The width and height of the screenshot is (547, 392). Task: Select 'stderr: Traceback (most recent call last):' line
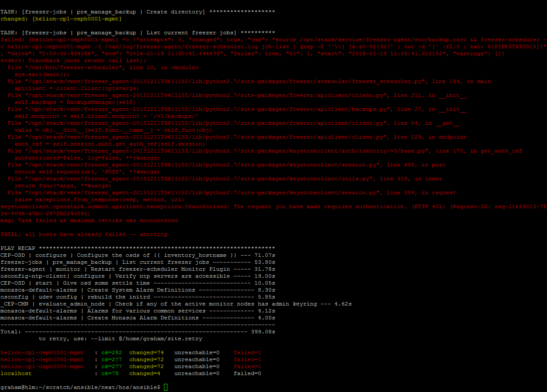tap(73, 60)
